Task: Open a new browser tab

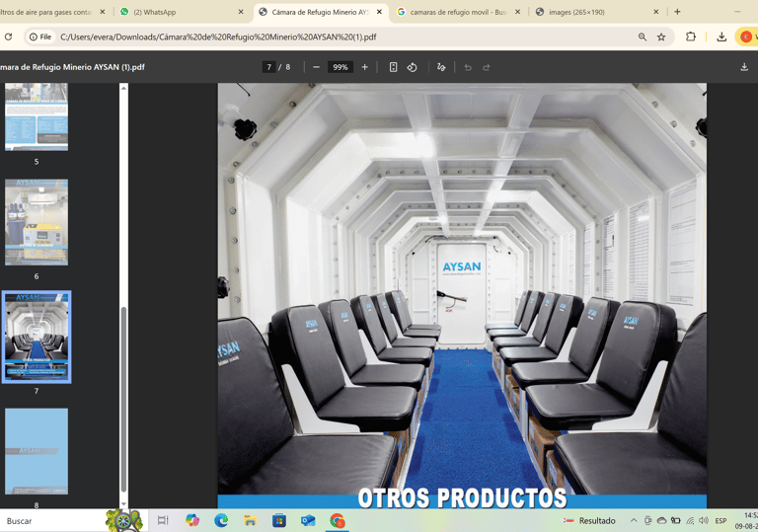Action: tap(677, 12)
